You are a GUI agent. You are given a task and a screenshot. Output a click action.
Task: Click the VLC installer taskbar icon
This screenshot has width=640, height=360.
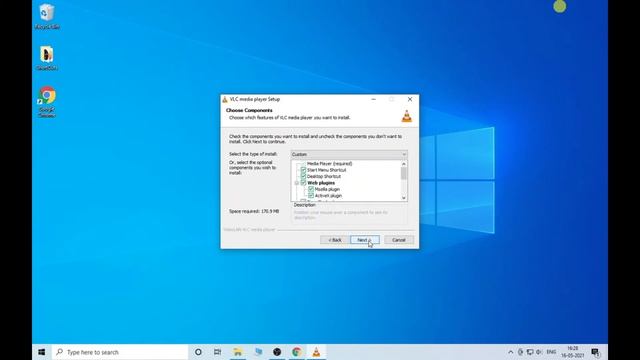[x=316, y=352]
